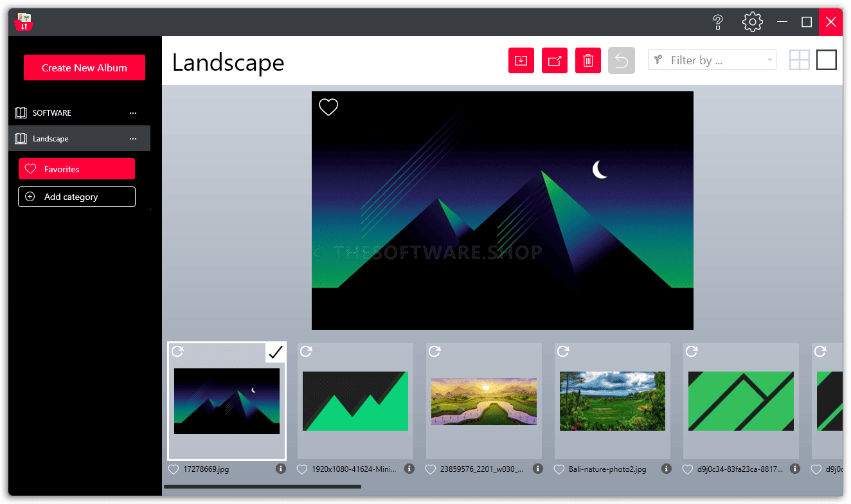Switch to single photo view layout

pos(827,60)
